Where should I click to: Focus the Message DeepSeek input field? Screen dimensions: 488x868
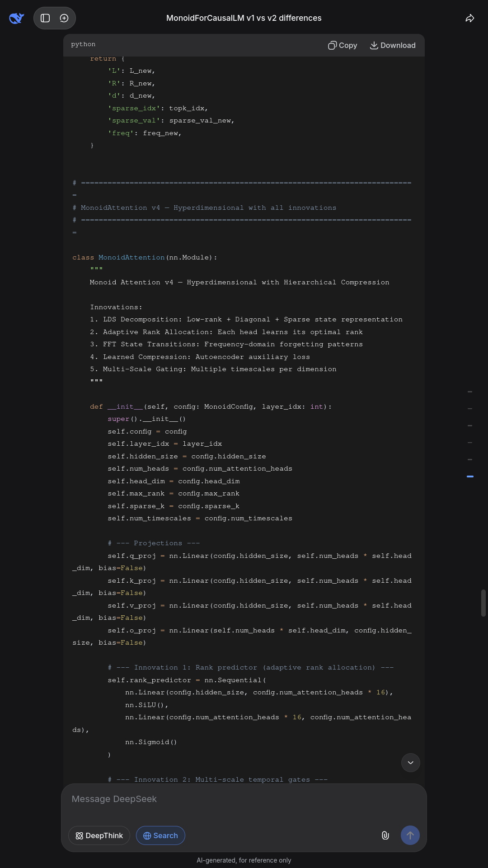(244, 799)
